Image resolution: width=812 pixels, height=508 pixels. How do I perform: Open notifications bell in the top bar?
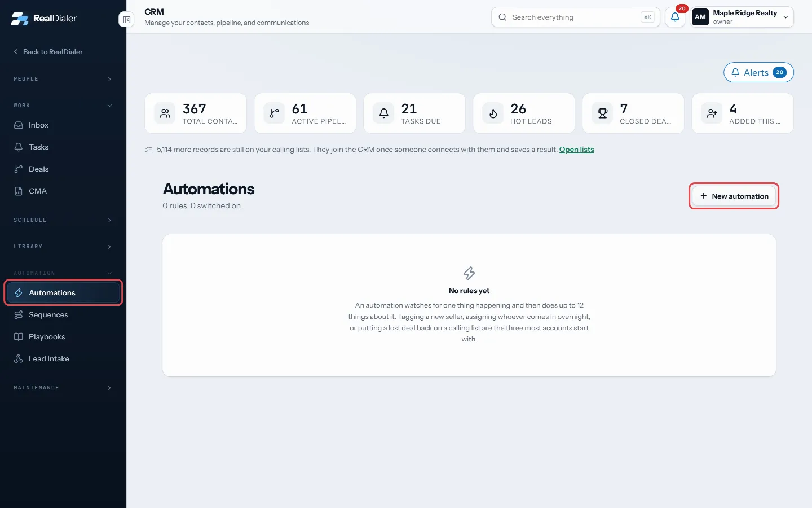coord(675,17)
